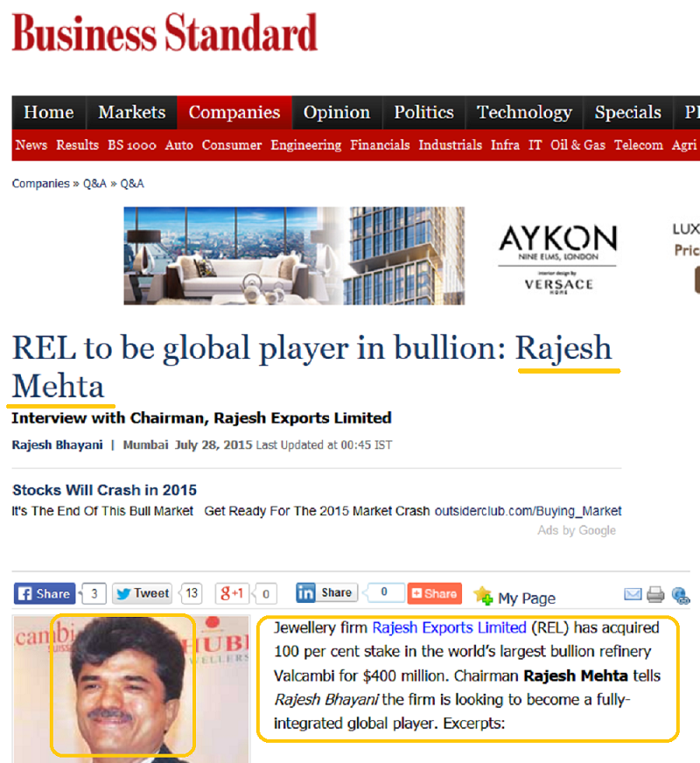The image size is (700, 763).
Task: Click the Companies breadcrumb link
Action: pos(40,184)
